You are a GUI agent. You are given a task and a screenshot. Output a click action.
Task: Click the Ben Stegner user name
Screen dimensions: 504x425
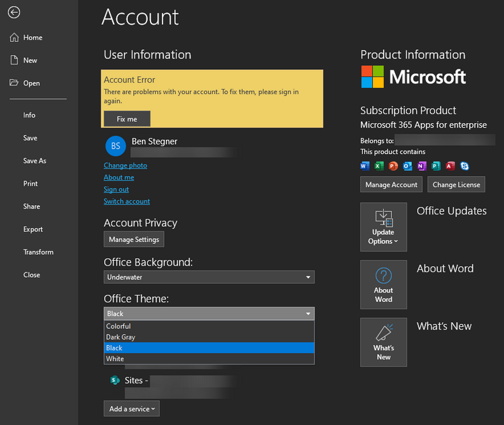[155, 142]
